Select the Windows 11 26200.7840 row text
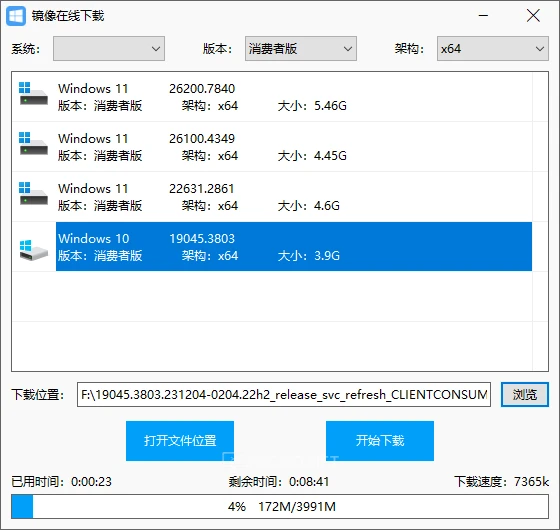The image size is (560, 530). coord(294,97)
